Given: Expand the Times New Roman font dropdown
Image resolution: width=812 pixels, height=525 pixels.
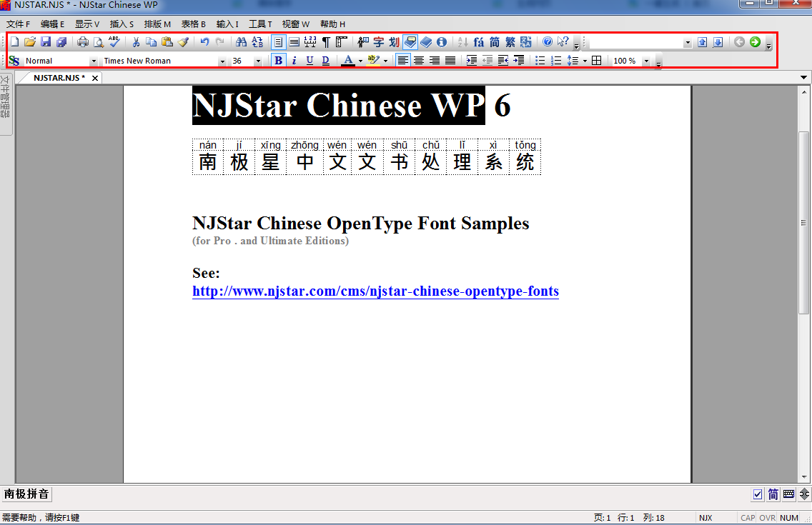Looking at the screenshot, I should click(222, 61).
